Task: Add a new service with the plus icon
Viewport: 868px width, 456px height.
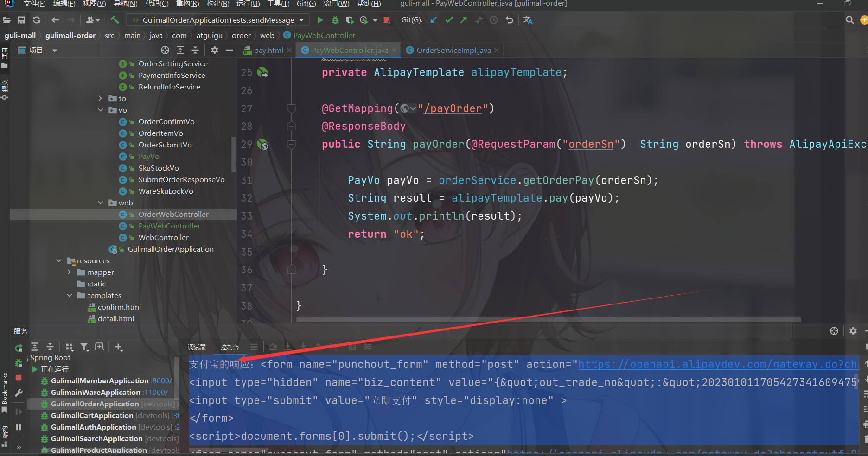Action: 119,347
